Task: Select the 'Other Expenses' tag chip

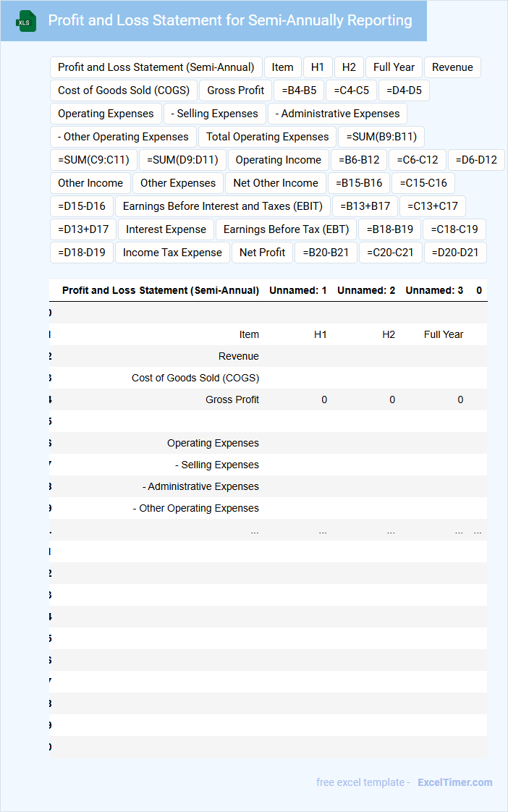Action: [x=178, y=183]
